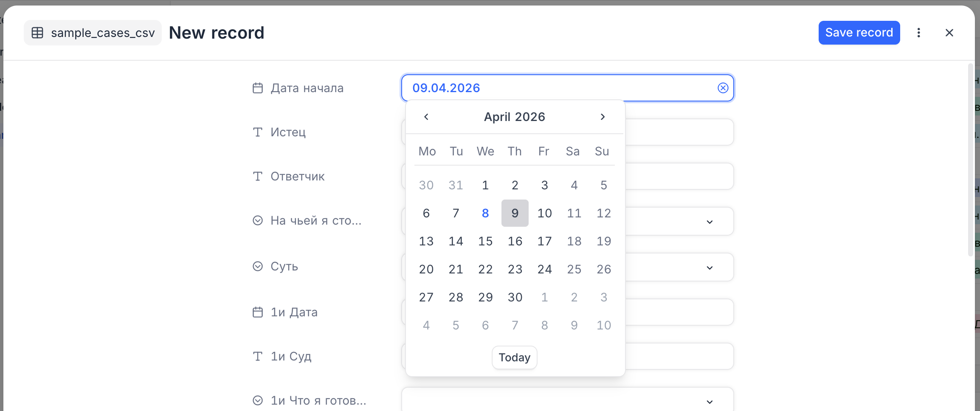
Task: Go to previous month in calendar
Action: click(426, 117)
